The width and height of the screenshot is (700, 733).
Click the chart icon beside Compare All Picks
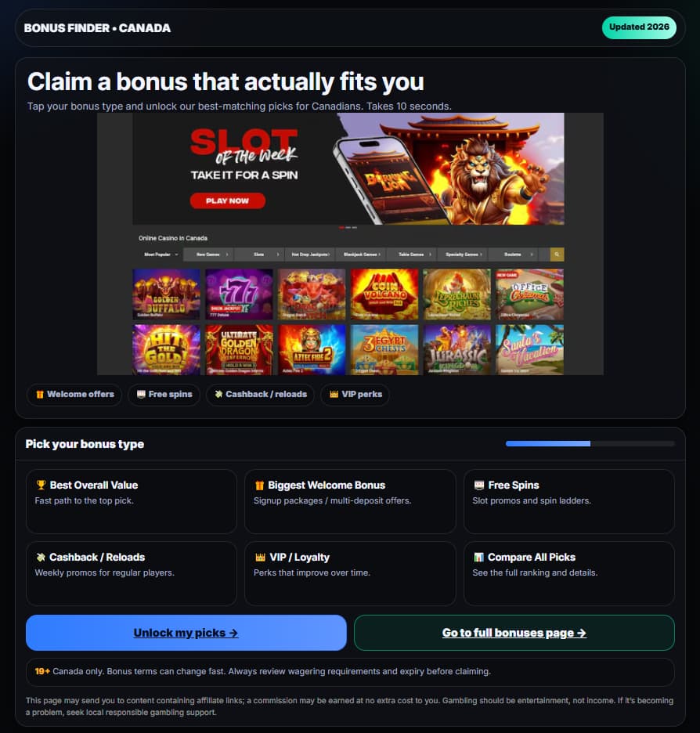(478, 558)
